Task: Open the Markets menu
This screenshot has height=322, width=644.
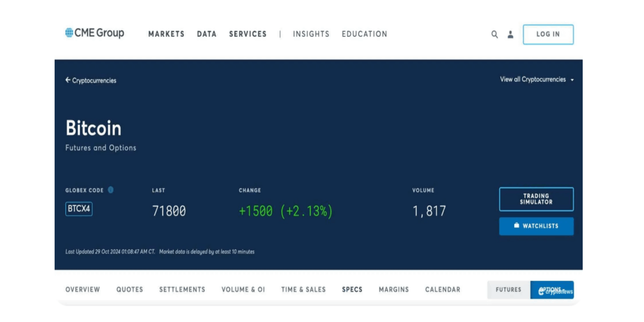Action: [x=166, y=34]
